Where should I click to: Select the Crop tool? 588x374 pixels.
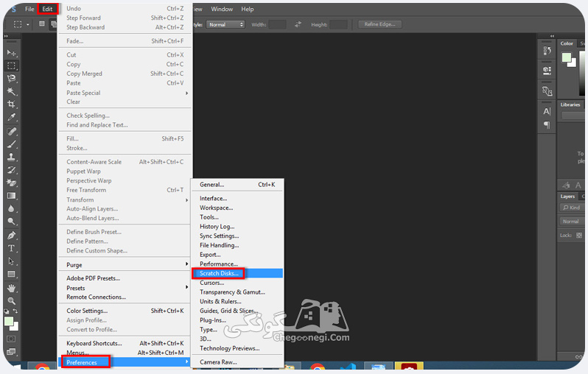click(x=11, y=104)
